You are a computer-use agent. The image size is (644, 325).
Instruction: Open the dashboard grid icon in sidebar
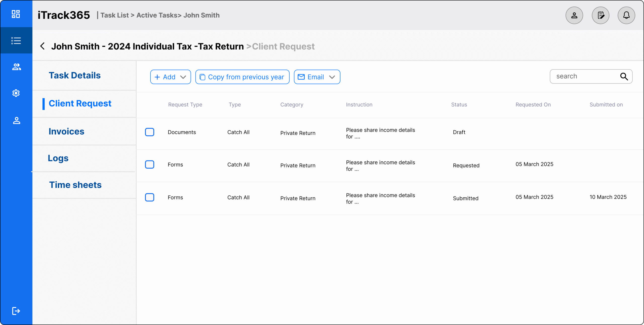(x=16, y=14)
